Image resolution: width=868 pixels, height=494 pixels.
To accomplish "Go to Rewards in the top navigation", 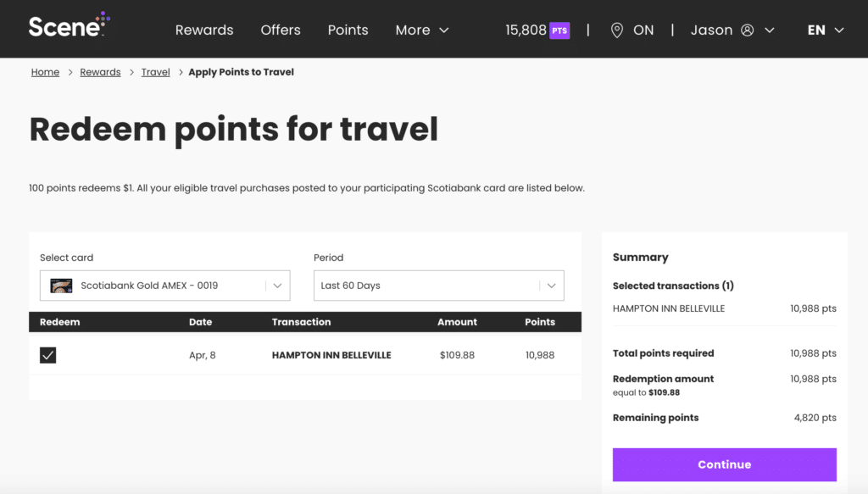I will (204, 31).
